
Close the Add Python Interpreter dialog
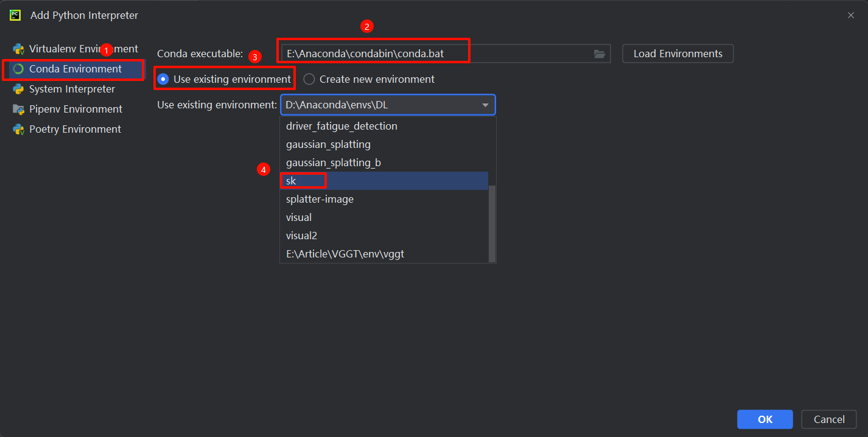tap(851, 15)
